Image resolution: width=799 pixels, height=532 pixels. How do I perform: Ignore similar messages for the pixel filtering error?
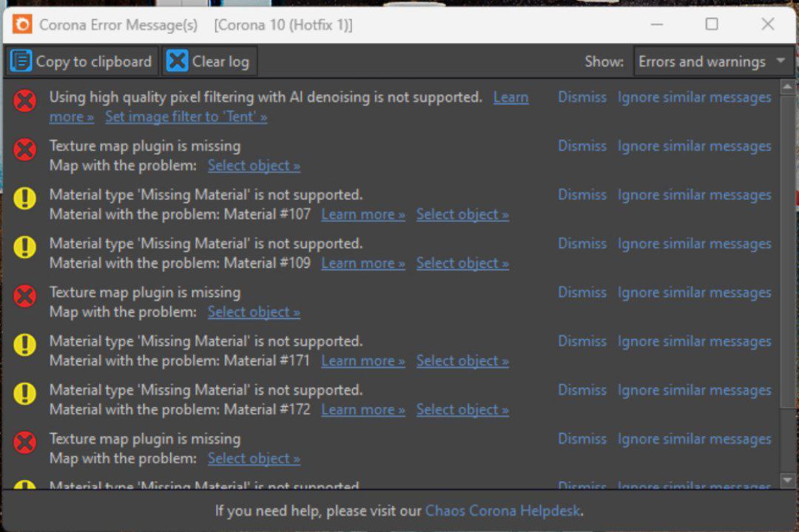coord(694,97)
